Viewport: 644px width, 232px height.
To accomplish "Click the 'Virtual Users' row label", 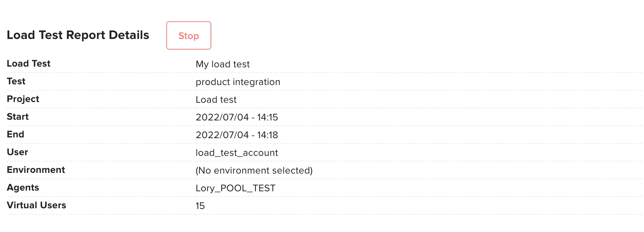I will [36, 205].
